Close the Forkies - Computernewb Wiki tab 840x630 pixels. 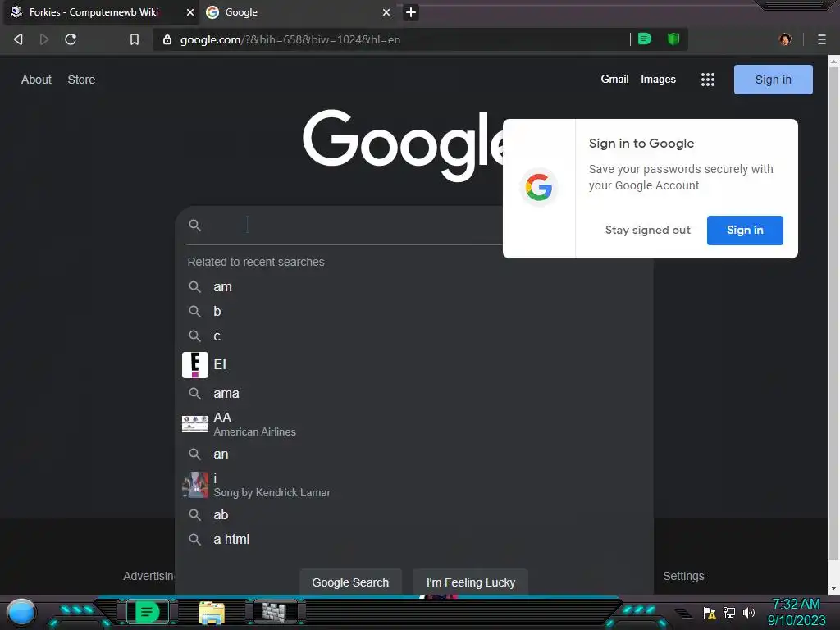click(189, 12)
